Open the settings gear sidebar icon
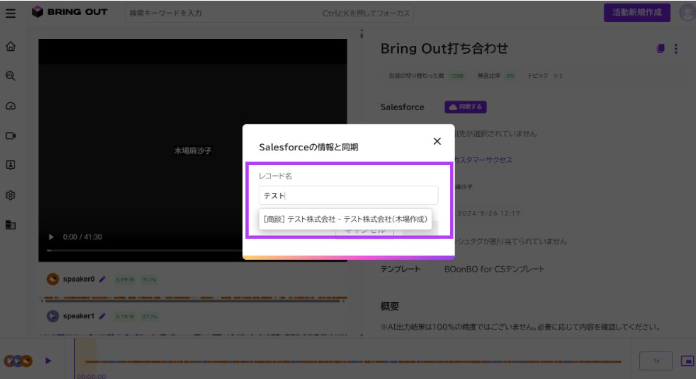The image size is (696, 379). click(11, 195)
